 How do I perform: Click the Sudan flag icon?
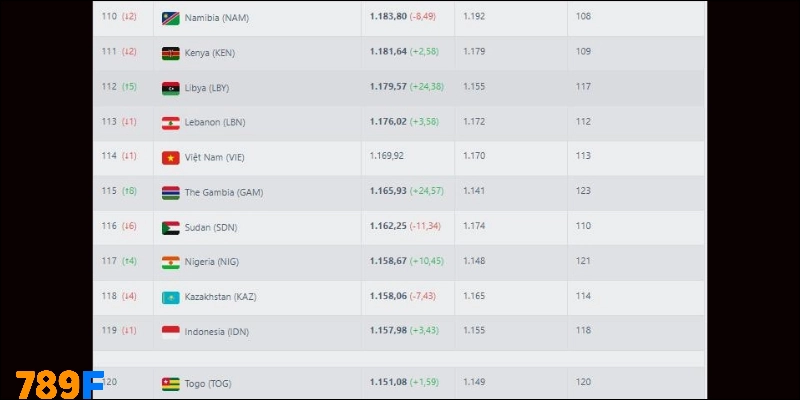(171, 227)
